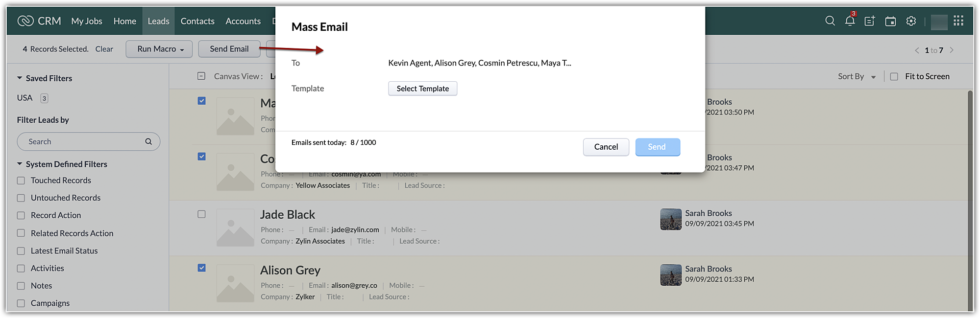The image size is (980, 318).
Task: Click the CRM logo icon
Action: [x=25, y=21]
